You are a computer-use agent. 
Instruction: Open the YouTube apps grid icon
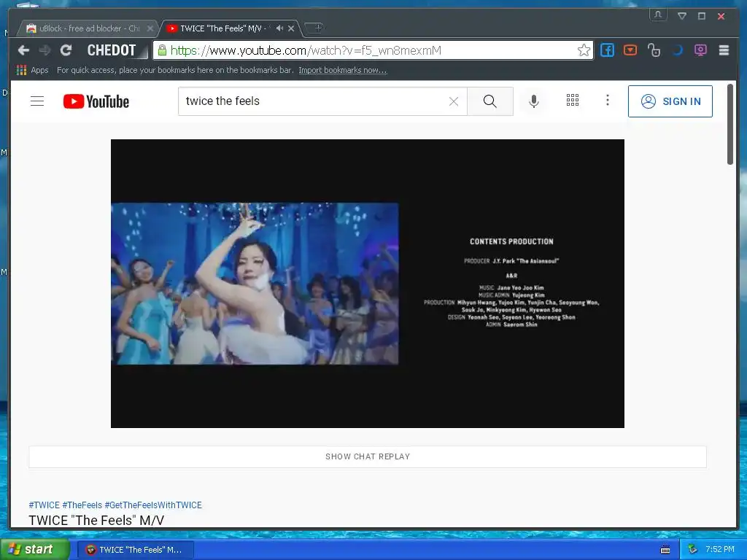[x=573, y=100]
